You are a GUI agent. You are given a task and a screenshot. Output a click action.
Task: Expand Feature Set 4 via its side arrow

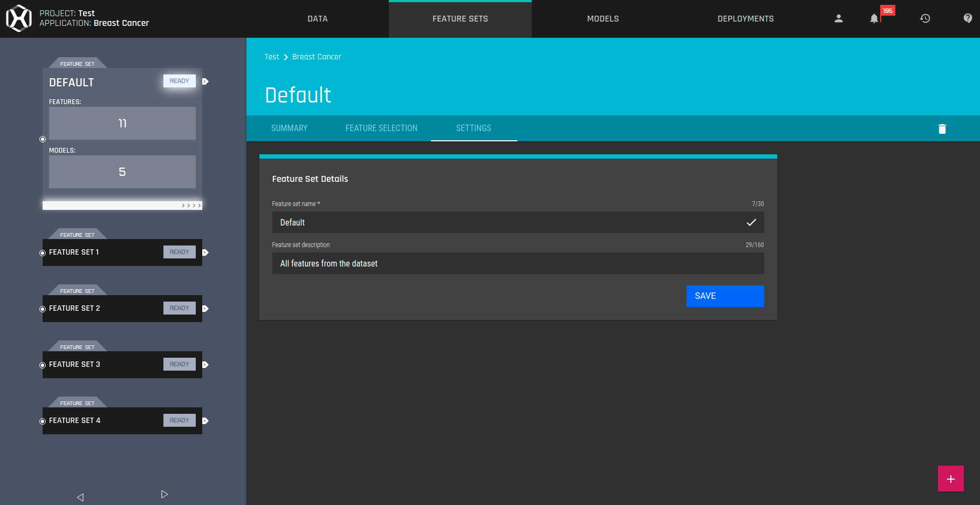[x=205, y=420]
